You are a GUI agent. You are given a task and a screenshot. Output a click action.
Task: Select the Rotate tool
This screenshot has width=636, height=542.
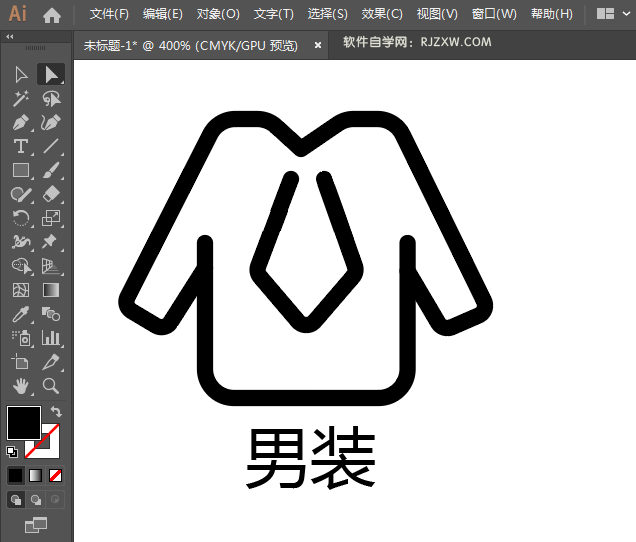click(21, 218)
